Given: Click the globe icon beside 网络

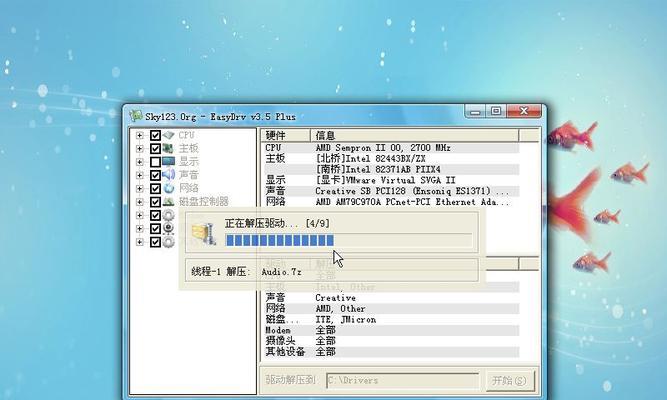Looking at the screenshot, I should point(168,188).
